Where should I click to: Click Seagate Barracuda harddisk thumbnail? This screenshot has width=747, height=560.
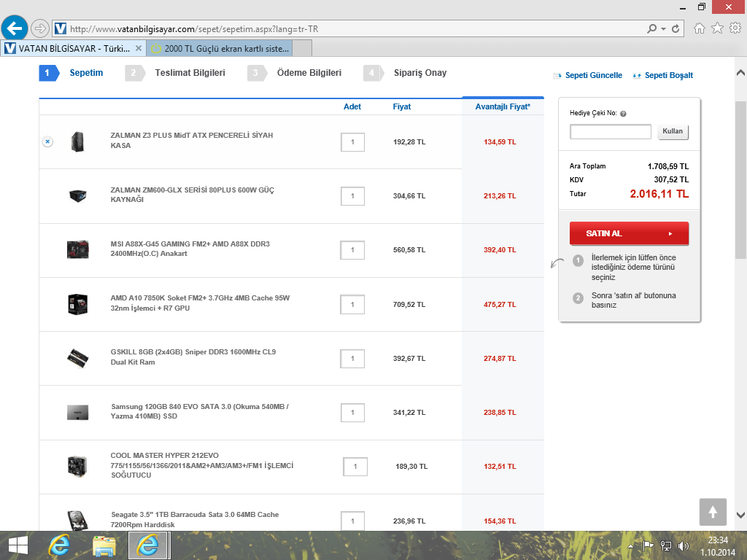pyautogui.click(x=77, y=521)
